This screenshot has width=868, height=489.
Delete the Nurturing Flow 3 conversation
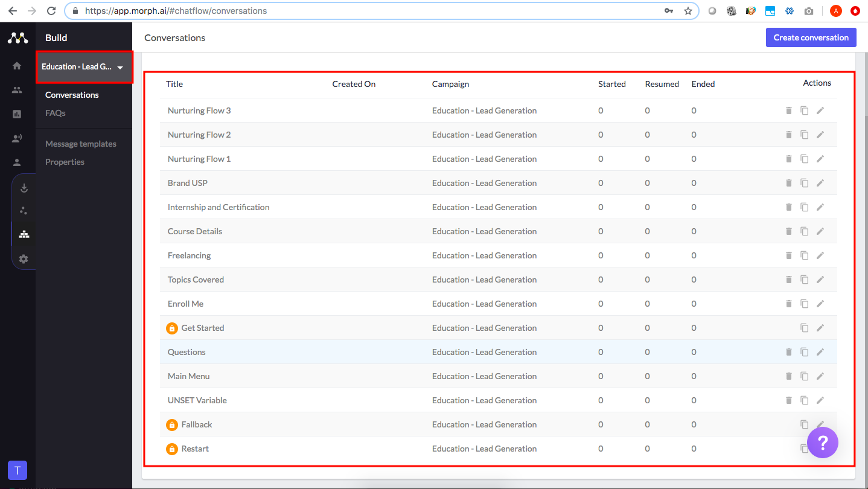point(788,110)
